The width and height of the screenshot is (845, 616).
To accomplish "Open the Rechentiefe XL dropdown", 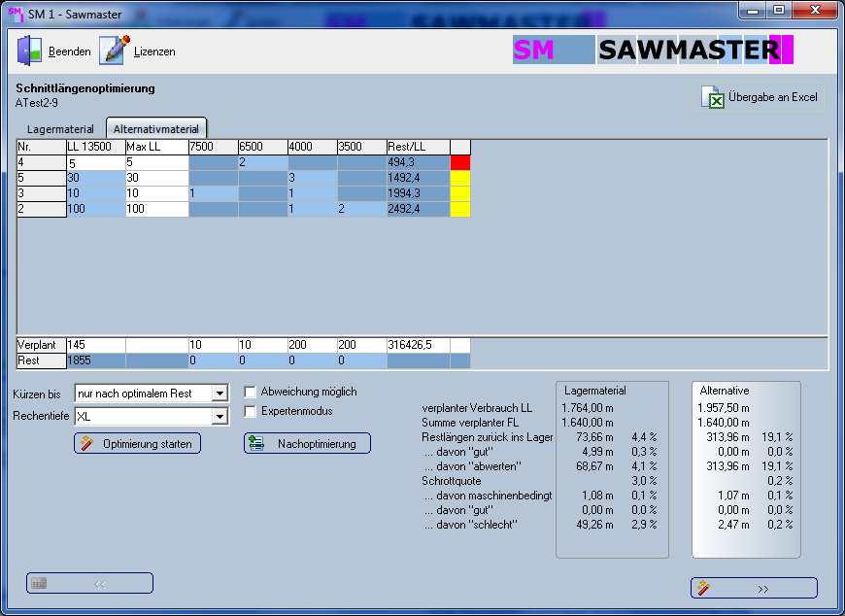I will pos(220,416).
